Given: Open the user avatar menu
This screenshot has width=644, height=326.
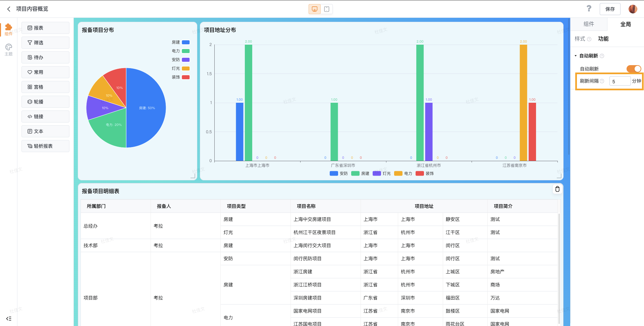Looking at the screenshot, I should pyautogui.click(x=633, y=9).
